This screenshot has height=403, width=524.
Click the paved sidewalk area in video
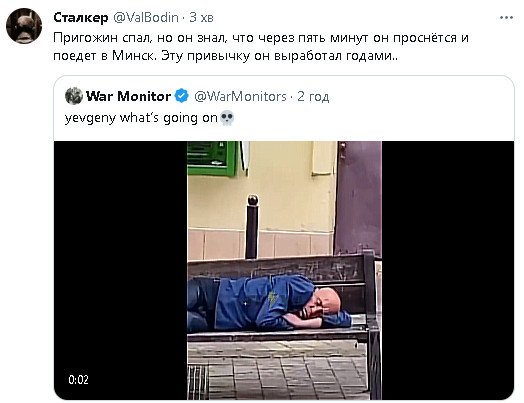279,371
